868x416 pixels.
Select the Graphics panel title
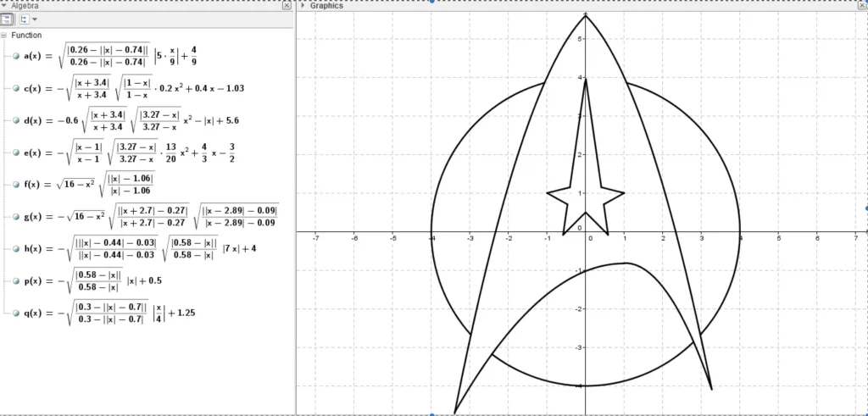click(x=326, y=5)
